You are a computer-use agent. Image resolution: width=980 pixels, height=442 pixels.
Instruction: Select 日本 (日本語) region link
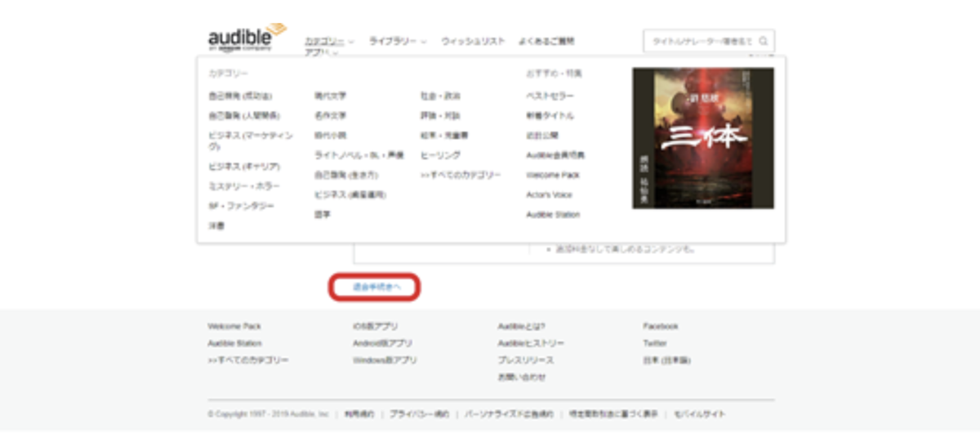click(666, 359)
